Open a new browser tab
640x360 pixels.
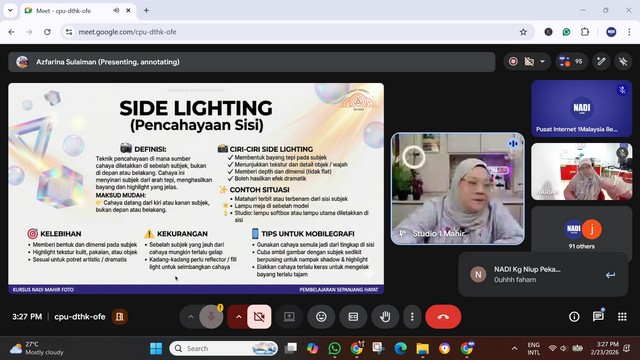(x=146, y=11)
